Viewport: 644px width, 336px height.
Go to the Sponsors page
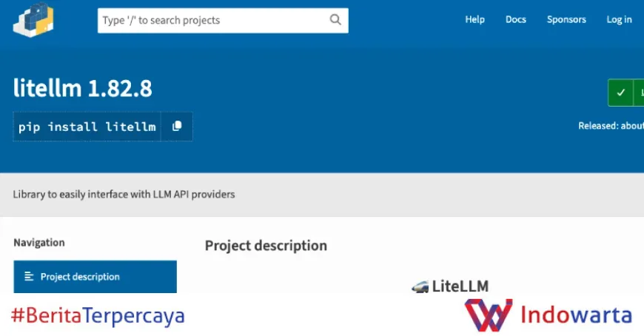coord(566,19)
